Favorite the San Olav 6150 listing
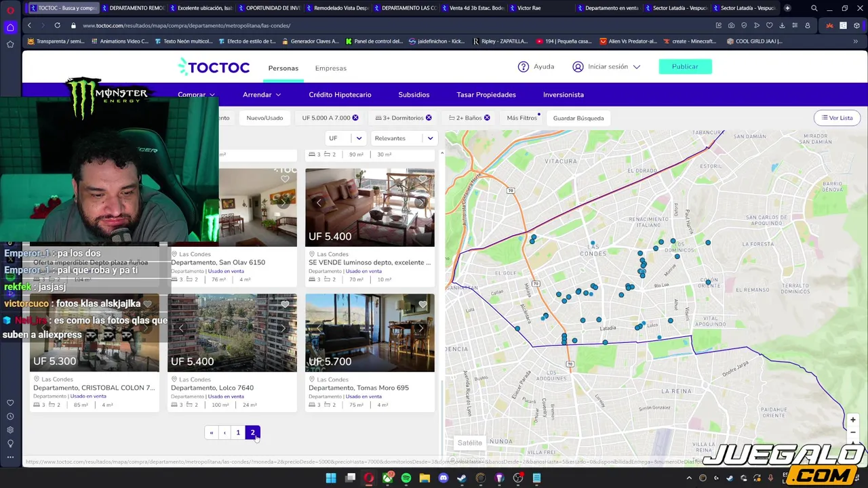 pyautogui.click(x=285, y=180)
